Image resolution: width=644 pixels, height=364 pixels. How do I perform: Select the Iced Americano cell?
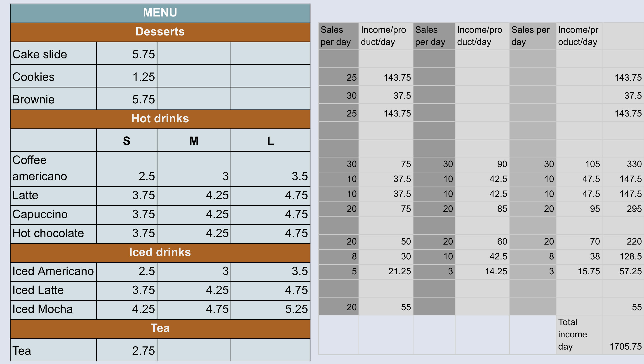click(x=53, y=271)
